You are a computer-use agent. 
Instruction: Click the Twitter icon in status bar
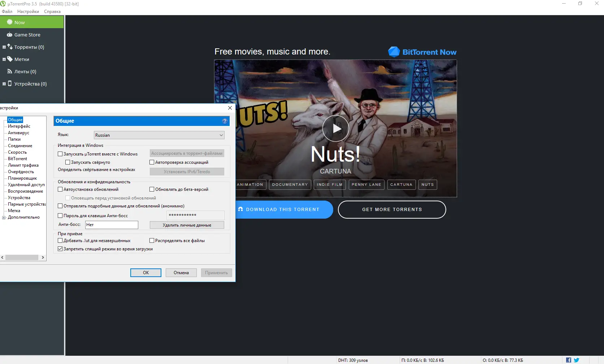577,360
